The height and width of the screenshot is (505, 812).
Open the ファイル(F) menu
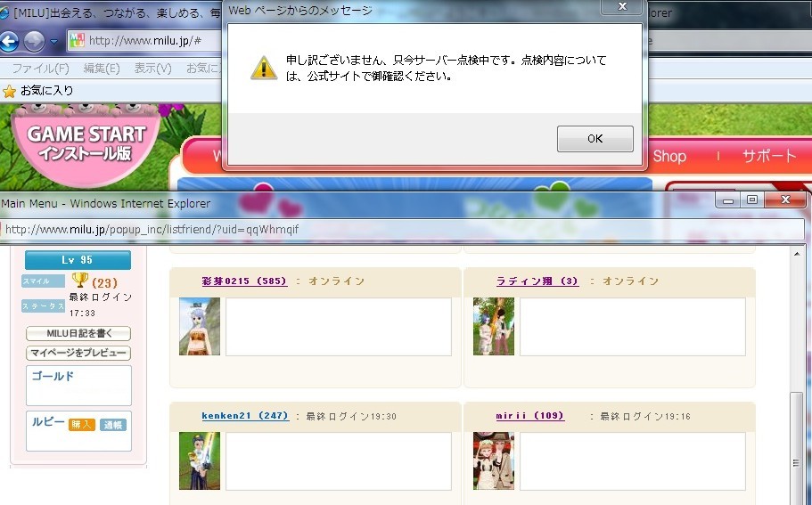[40, 69]
